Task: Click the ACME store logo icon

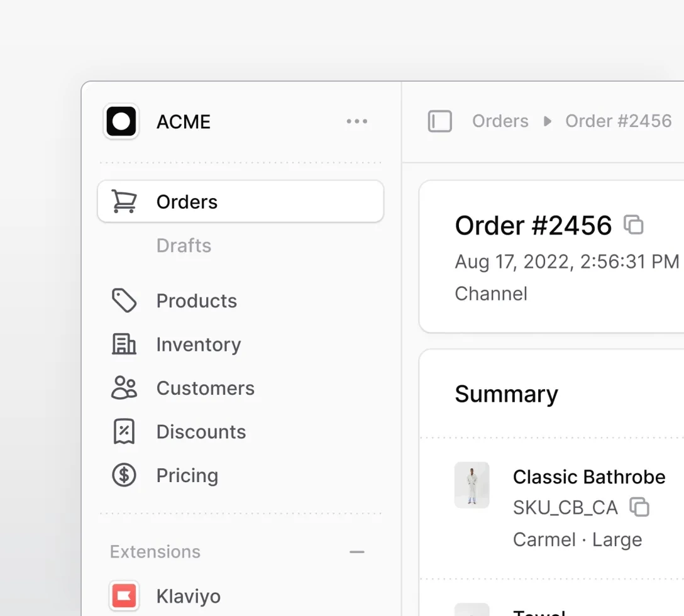Action: tap(121, 121)
